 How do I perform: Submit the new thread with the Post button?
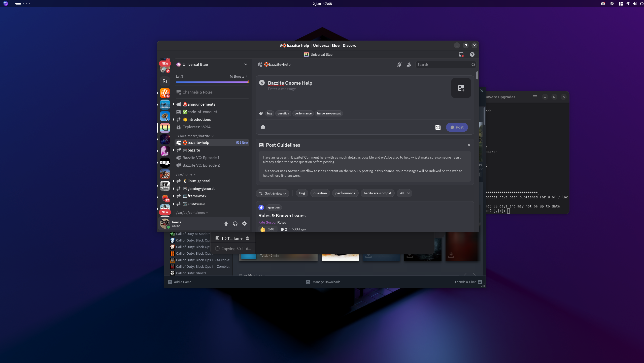[456, 127]
